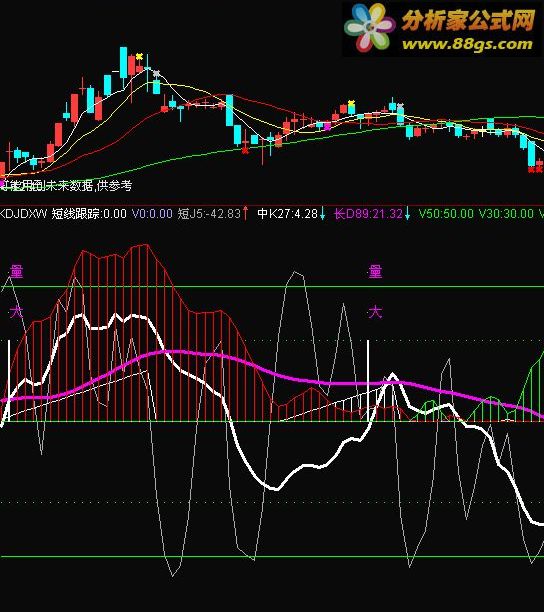
Task: Click the 中K27:4.28 indicator value
Action: point(288,213)
